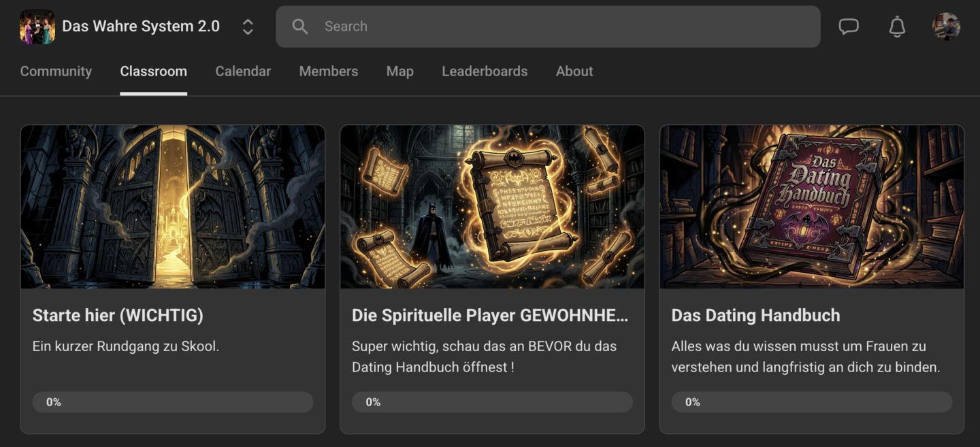Click the Dating Handbuch 0% progress bar

[x=812, y=402]
